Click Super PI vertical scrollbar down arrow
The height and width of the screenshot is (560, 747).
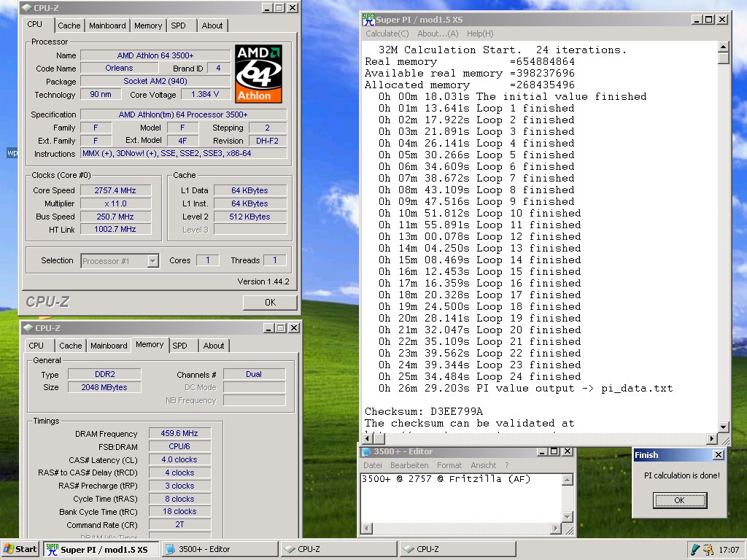[724, 427]
